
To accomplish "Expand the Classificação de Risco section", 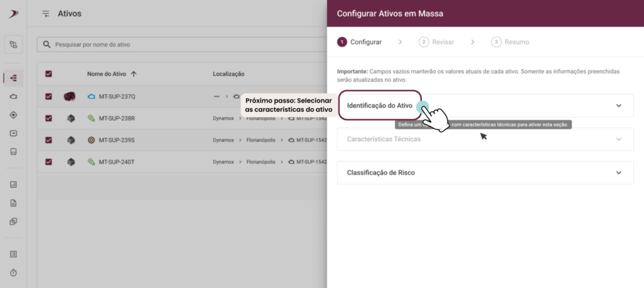I will (485, 172).
